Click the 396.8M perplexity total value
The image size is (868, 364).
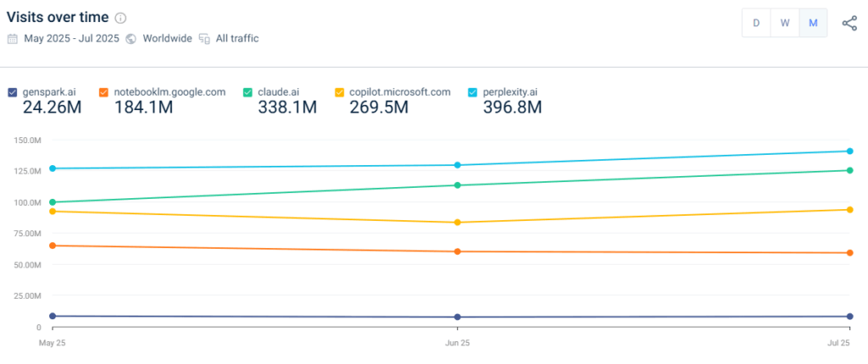[x=513, y=108]
